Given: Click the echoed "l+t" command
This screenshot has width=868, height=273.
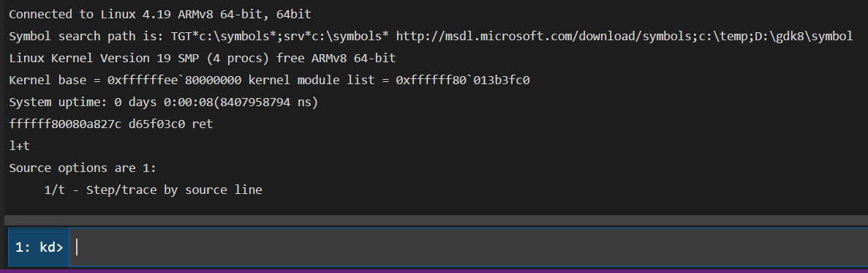Looking at the screenshot, I should [x=19, y=146].
